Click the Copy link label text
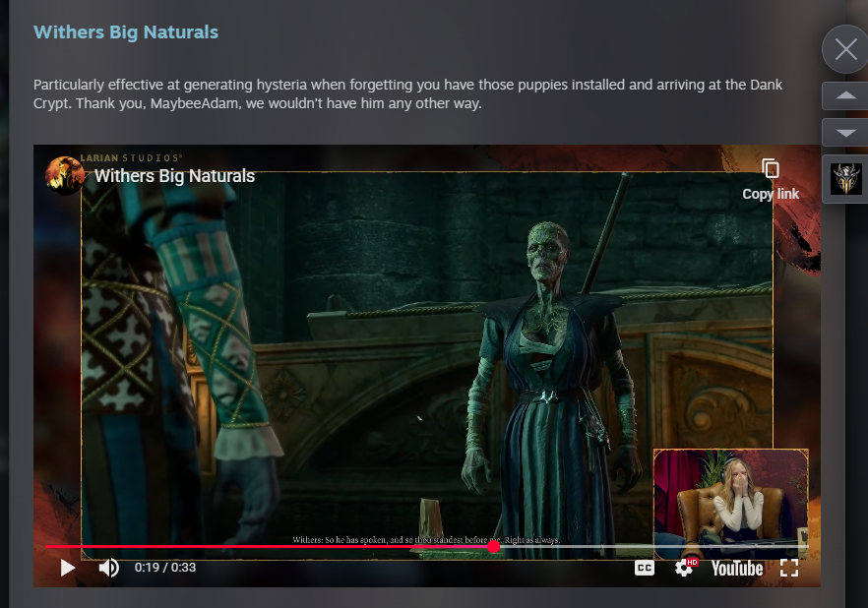This screenshot has height=608, width=868. click(x=771, y=194)
